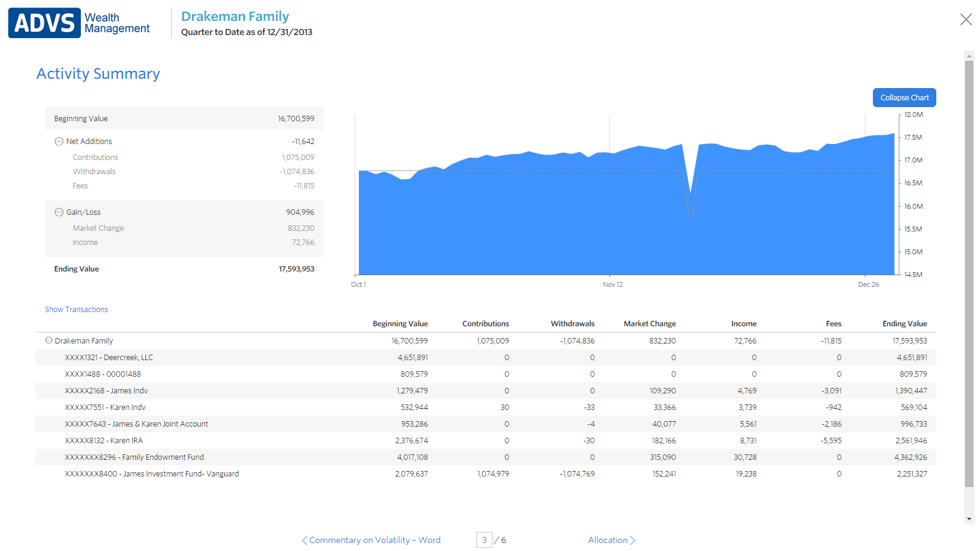The width and height of the screenshot is (980, 551).
Task: Click the scrollbar down arrow
Action: click(970, 519)
